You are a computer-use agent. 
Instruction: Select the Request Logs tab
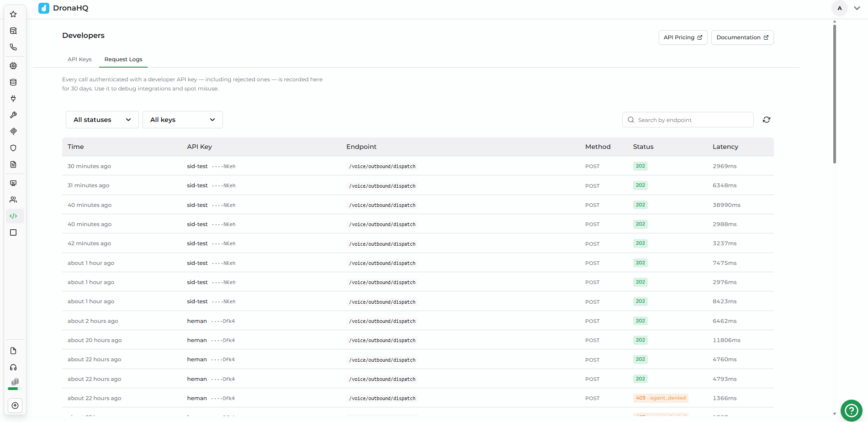tap(123, 59)
